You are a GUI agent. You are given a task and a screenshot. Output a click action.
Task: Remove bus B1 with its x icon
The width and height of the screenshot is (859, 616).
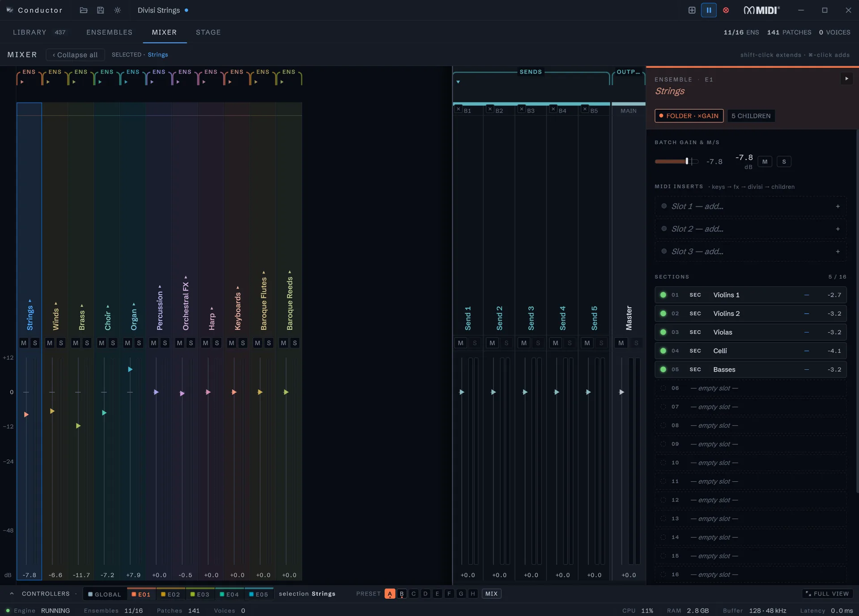[458, 109]
